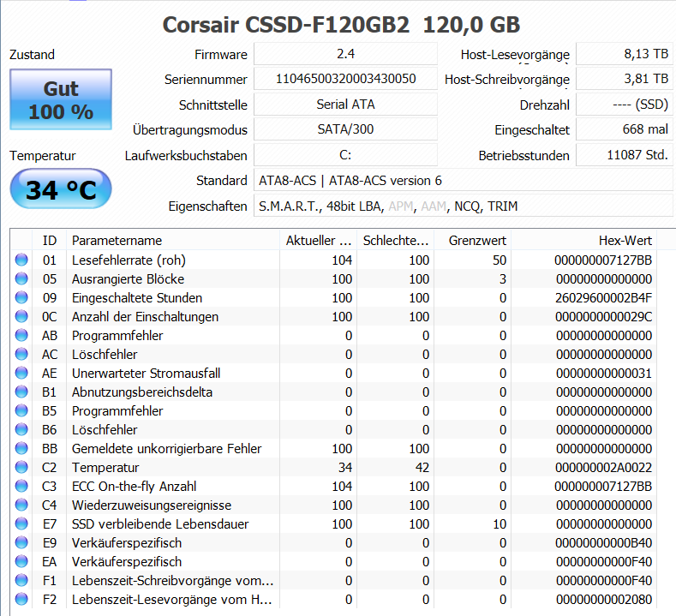Screen dimensions: 676x616
Task: Click the Firmware value field 2.4
Action: click(x=346, y=54)
